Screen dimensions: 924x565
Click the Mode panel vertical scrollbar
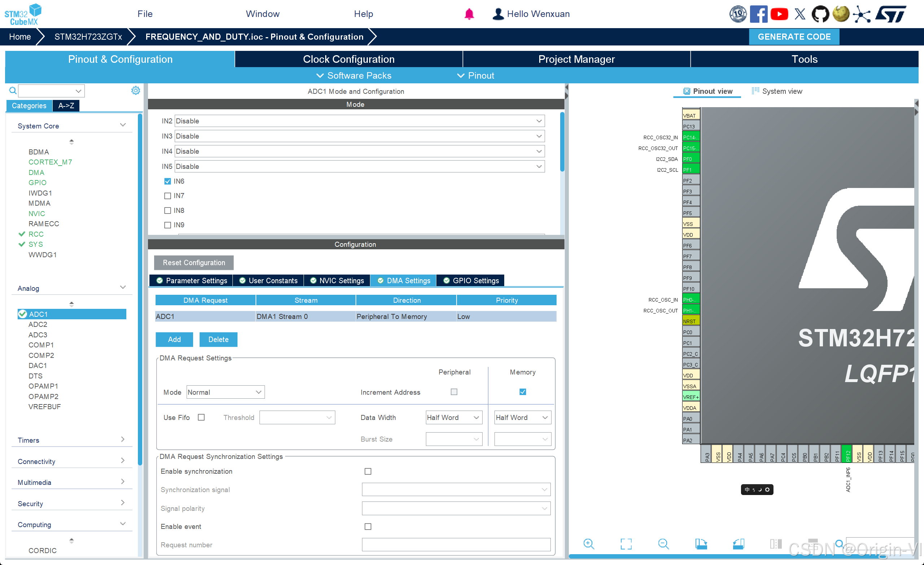coord(562,143)
